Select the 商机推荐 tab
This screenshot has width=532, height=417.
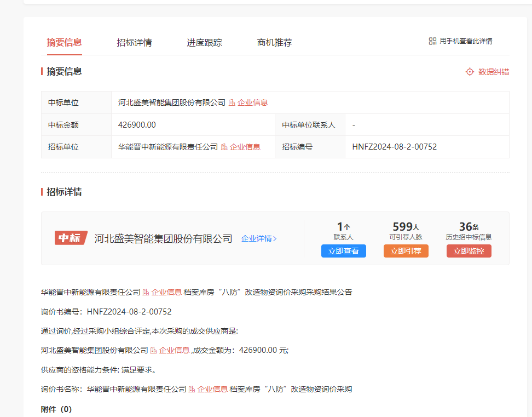coord(274,42)
